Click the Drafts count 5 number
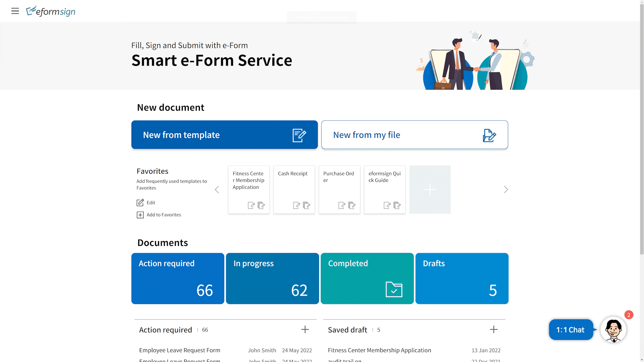The height and width of the screenshot is (362, 644). pos(493,290)
